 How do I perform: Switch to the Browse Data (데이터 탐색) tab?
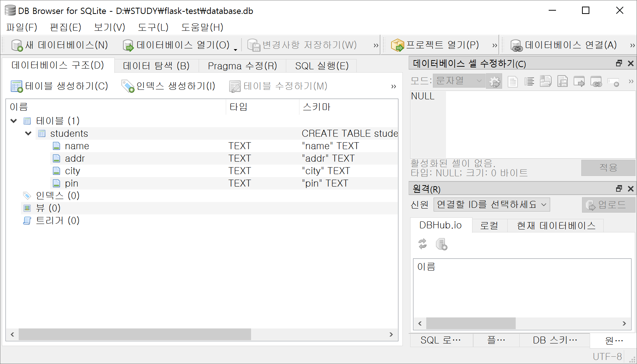[157, 66]
